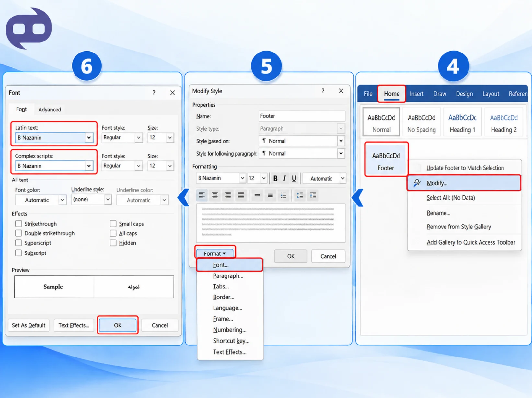The height and width of the screenshot is (398, 532).
Task: Open Format dropdown button
Action: [x=215, y=253]
